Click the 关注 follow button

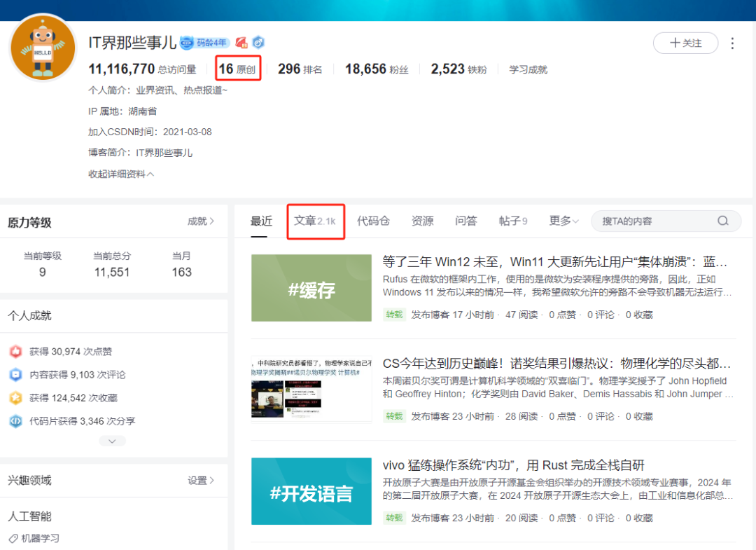click(x=685, y=43)
